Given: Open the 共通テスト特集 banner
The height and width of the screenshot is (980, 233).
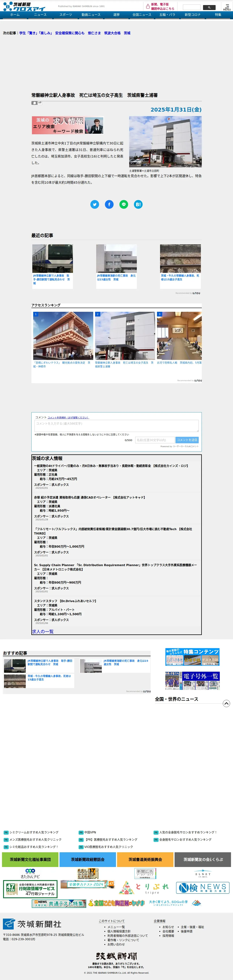Looking at the screenshot, I should (59, 904).
